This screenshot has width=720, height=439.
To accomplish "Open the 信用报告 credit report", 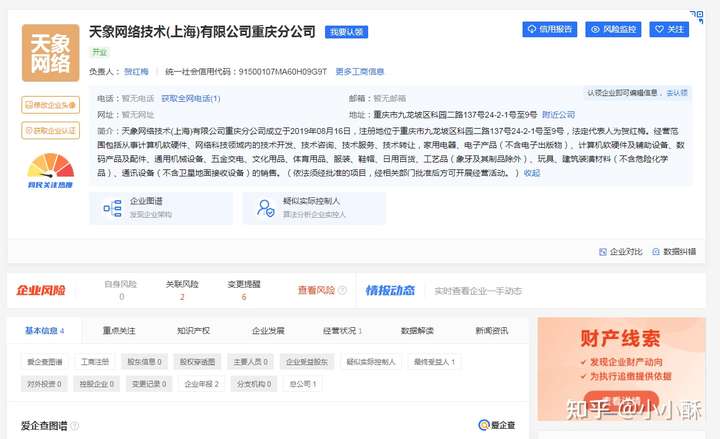I will pos(550,29).
